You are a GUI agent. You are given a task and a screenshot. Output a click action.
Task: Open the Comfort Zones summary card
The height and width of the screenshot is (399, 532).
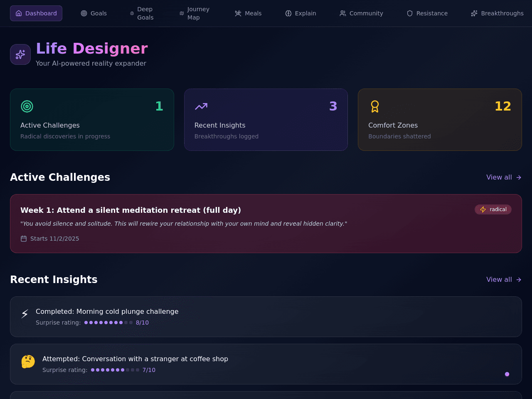[x=440, y=120]
